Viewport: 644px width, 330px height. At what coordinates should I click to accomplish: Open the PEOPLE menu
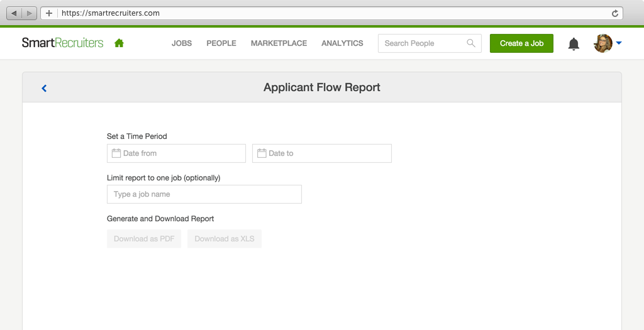221,43
